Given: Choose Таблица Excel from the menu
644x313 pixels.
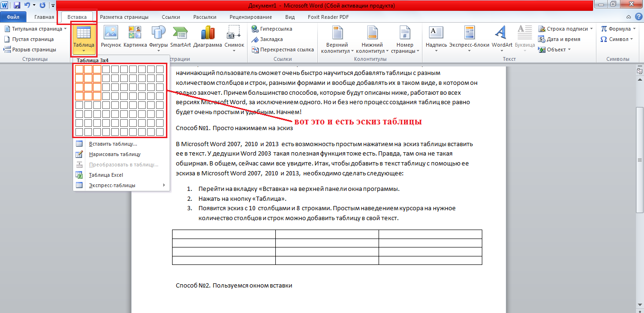Looking at the screenshot, I should click(x=121, y=175).
